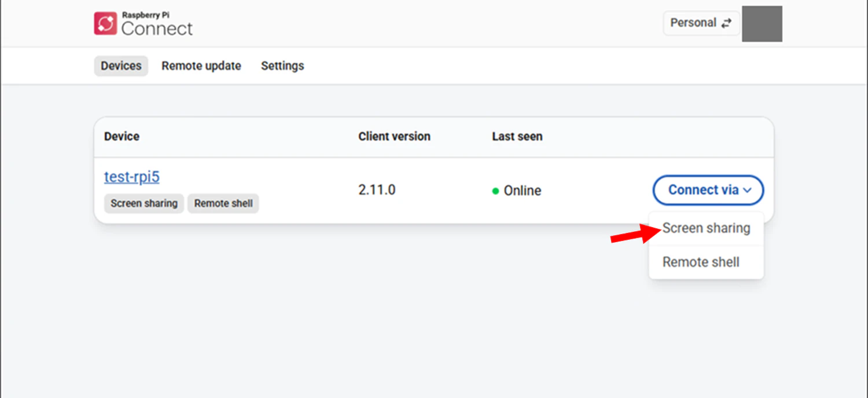Open the test-rpi5 device link
The image size is (868, 398).
[132, 177]
